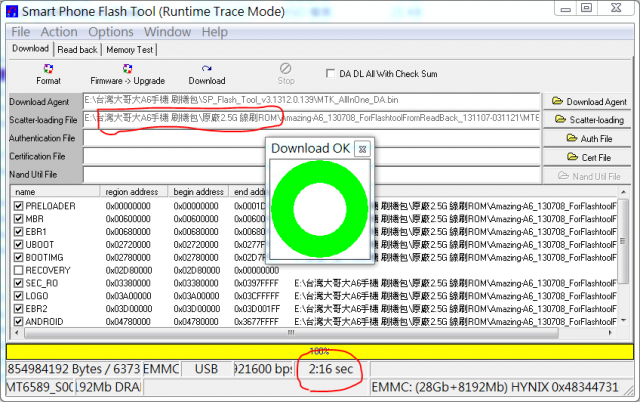Click the partition list scroll down arrow
The width and height of the screenshot is (640, 402).
(x=623, y=321)
